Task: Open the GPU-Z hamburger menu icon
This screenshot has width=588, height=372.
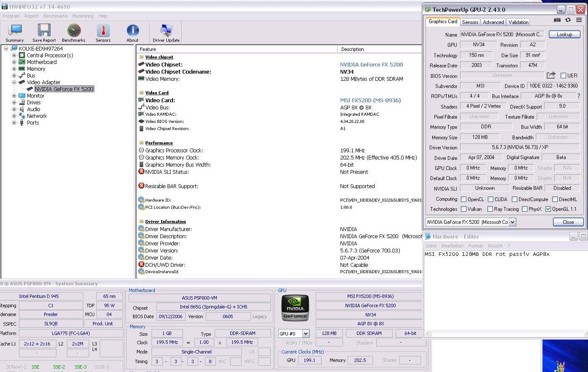Action: tap(579, 20)
